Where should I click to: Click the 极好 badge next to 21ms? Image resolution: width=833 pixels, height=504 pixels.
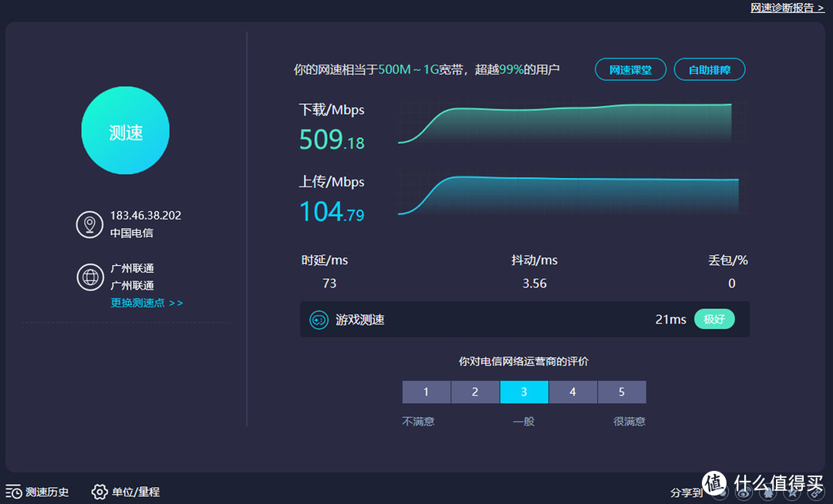coord(714,318)
